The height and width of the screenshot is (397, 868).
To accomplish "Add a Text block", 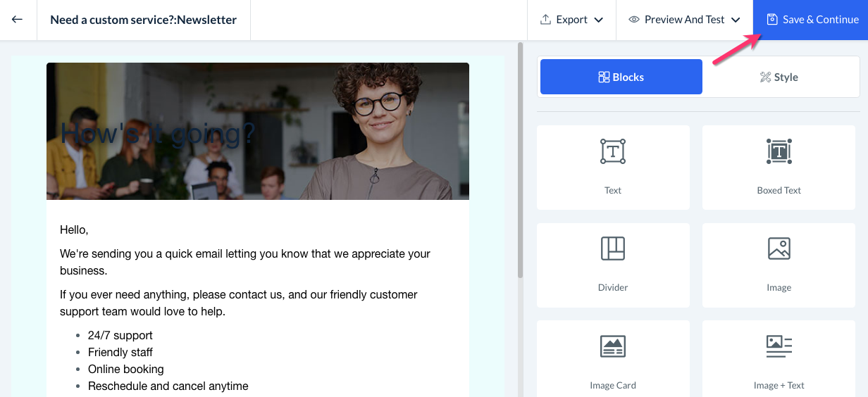I will click(x=613, y=167).
